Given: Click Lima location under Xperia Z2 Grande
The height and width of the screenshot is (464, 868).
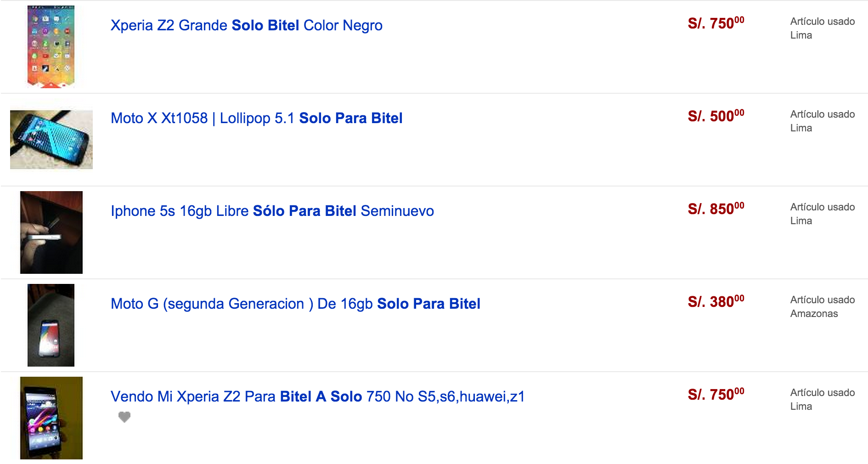Looking at the screenshot, I should tap(801, 35).
